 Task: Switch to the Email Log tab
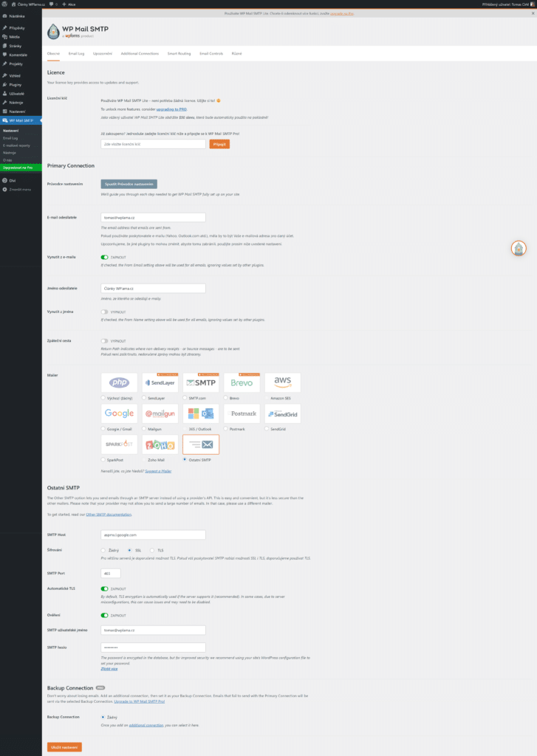tap(76, 53)
